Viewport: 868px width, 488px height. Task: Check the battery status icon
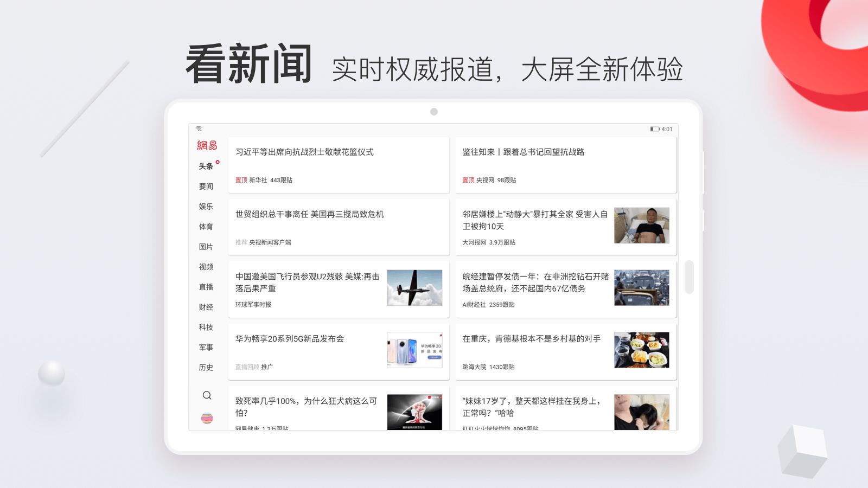pos(655,129)
